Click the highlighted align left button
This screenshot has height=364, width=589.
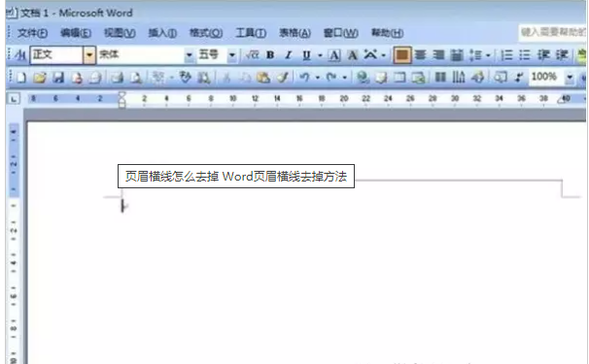click(402, 55)
